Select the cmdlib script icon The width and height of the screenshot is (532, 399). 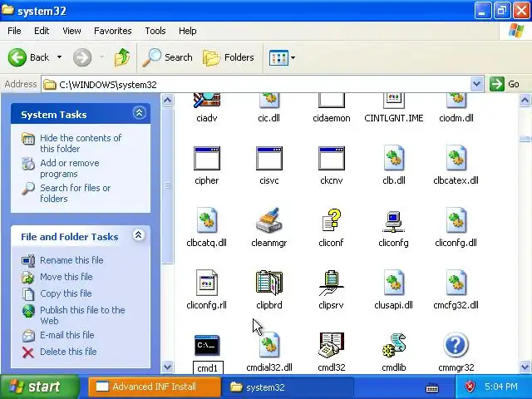(393, 345)
